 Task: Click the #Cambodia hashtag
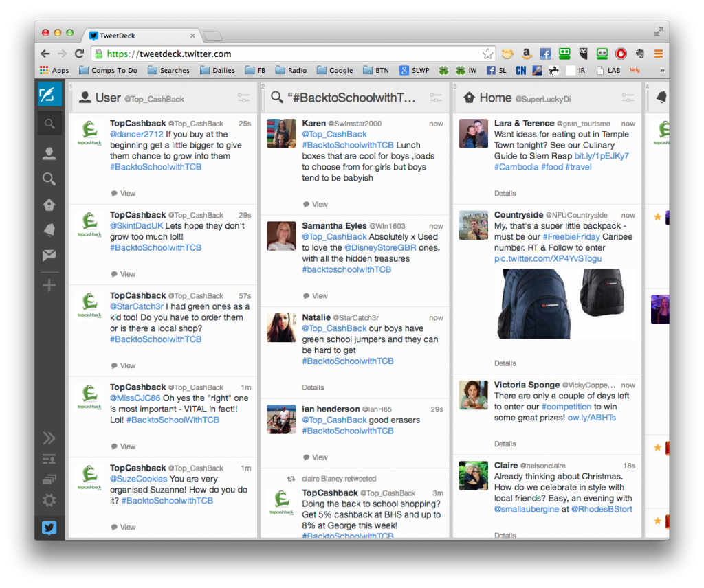tap(516, 167)
